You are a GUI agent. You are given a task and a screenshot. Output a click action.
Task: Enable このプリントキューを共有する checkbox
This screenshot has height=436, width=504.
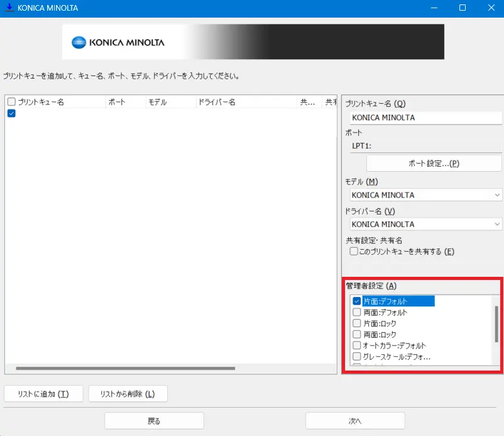tap(354, 252)
